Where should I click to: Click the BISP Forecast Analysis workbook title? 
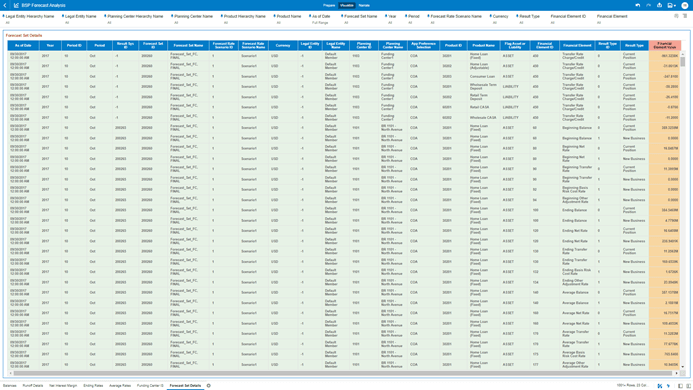(43, 5)
